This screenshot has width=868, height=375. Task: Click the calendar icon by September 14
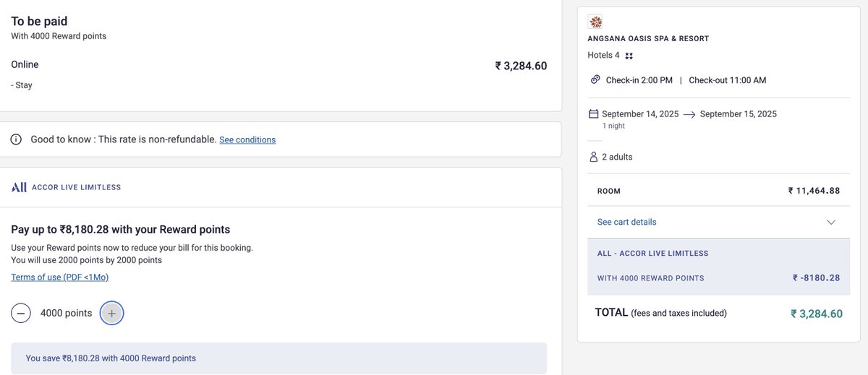[594, 114]
